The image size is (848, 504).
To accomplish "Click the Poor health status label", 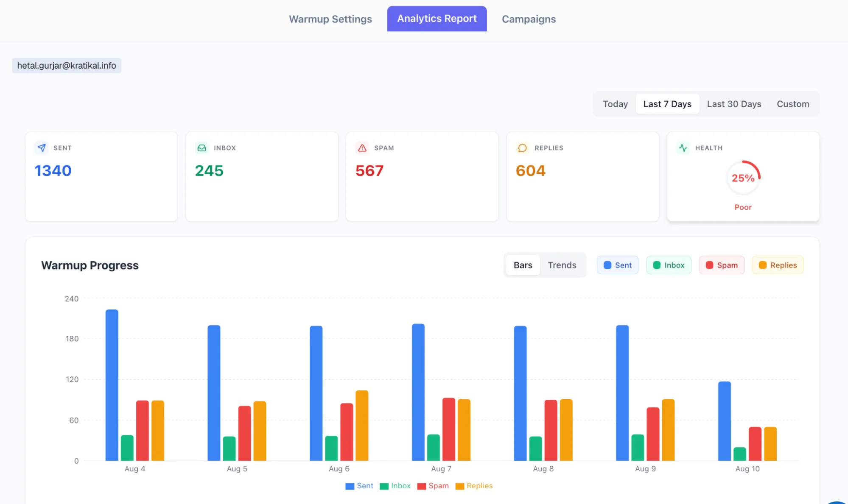I will (743, 207).
